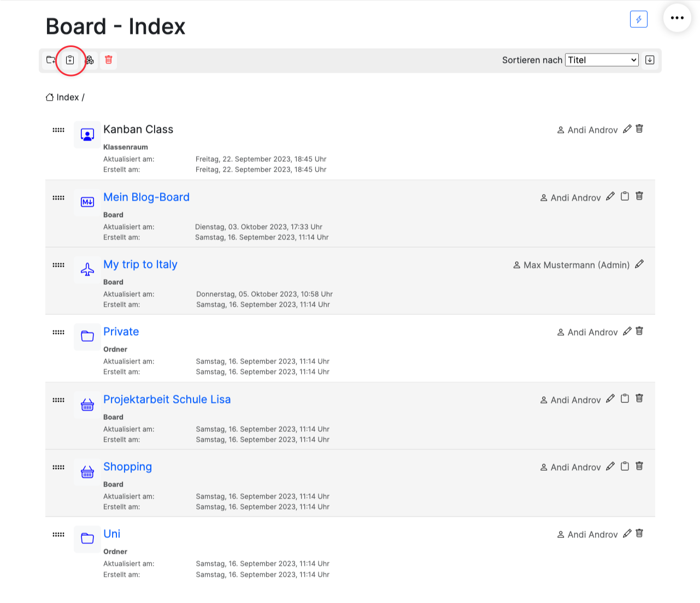Open the Projektarbeit Schule Lisa board
Screen dimensions: 700x603
pos(167,399)
